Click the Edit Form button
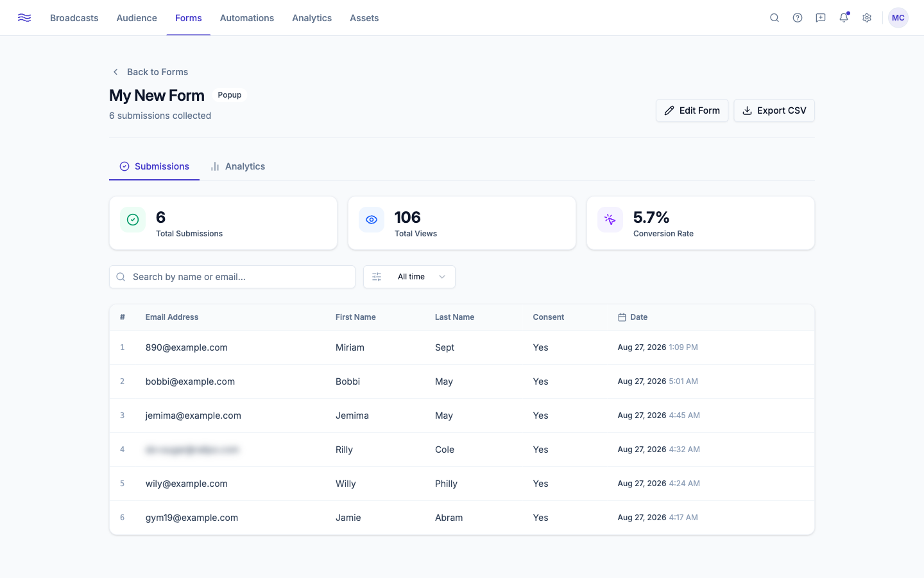This screenshot has height=578, width=924. [x=692, y=110]
